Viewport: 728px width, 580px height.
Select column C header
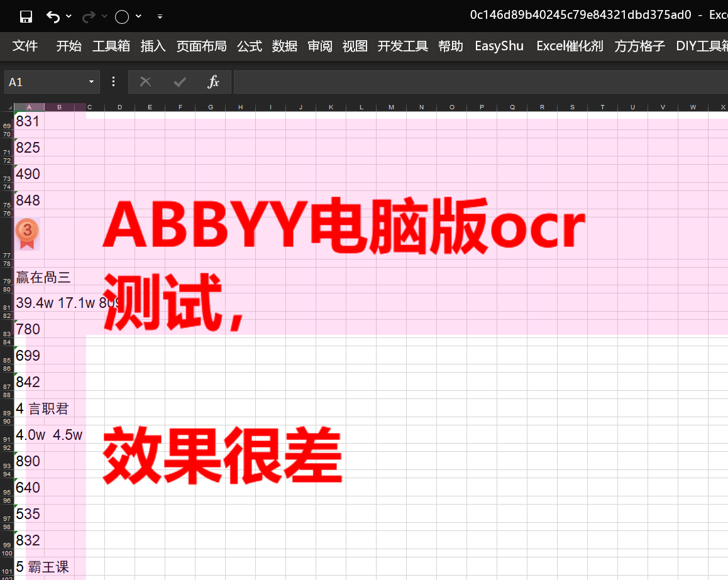pos(90,107)
